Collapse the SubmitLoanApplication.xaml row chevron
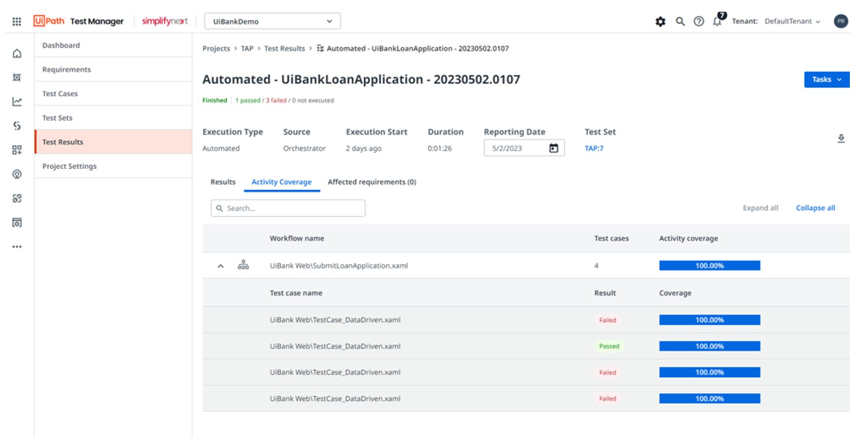Viewport: 868px width, 438px height. click(x=221, y=266)
